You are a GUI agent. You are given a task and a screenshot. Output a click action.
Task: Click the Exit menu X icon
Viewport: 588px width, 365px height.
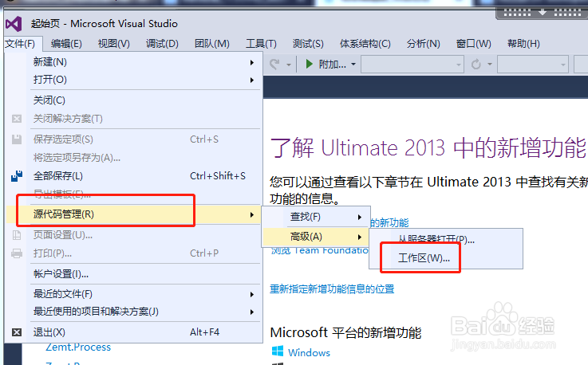tap(17, 332)
